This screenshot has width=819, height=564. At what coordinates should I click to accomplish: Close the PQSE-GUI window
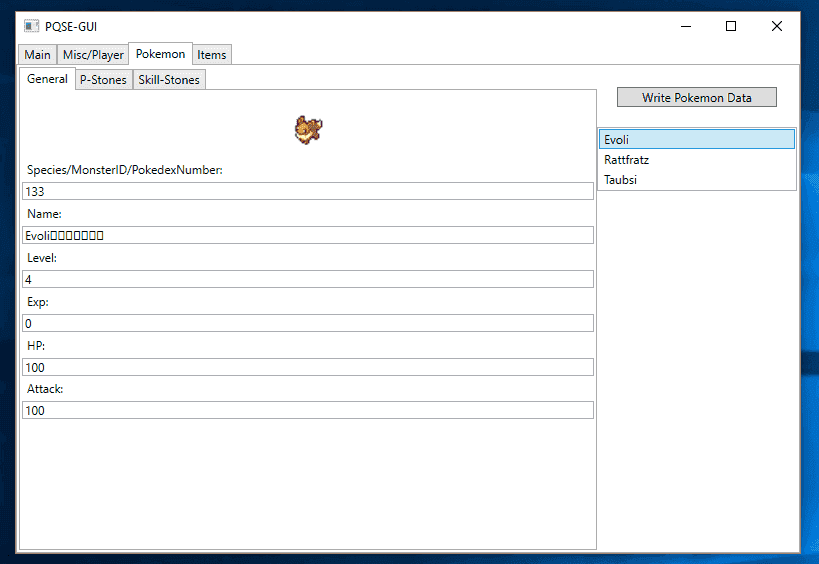click(x=777, y=26)
